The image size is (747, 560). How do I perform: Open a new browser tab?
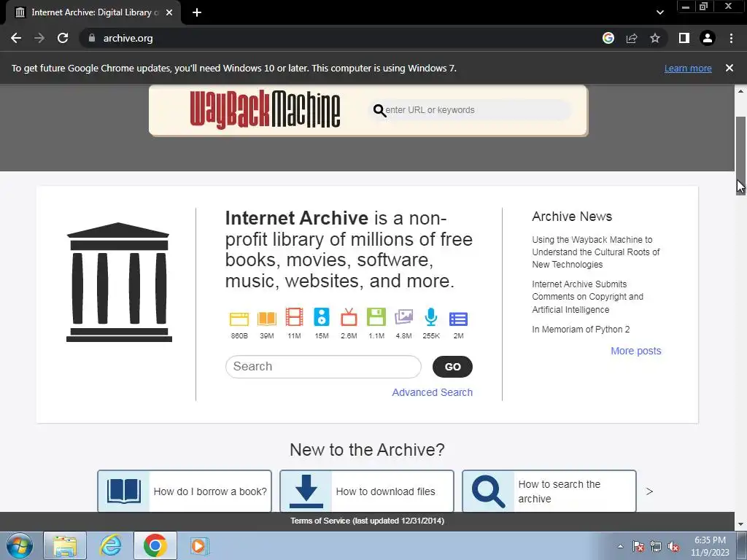tap(197, 12)
